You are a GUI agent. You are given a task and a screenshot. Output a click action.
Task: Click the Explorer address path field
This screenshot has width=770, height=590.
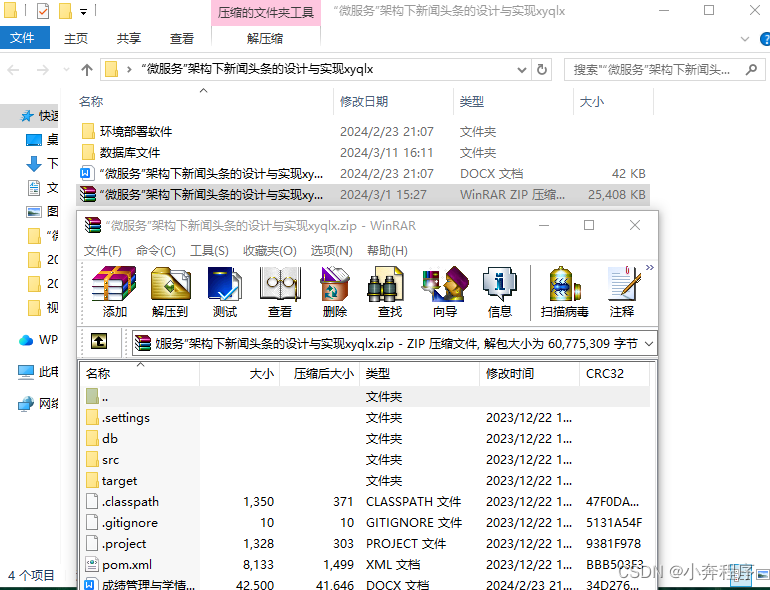[316, 70]
